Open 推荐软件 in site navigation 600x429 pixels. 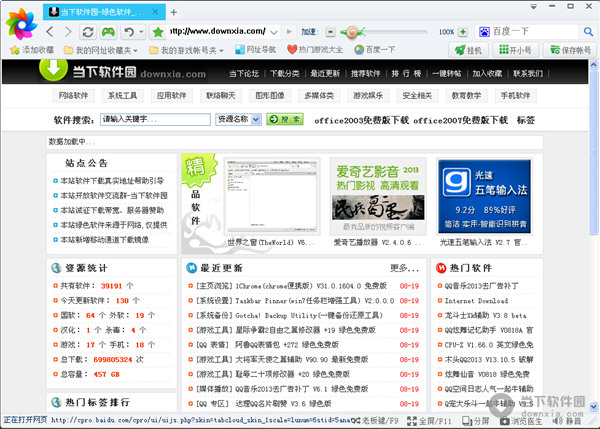[365, 73]
